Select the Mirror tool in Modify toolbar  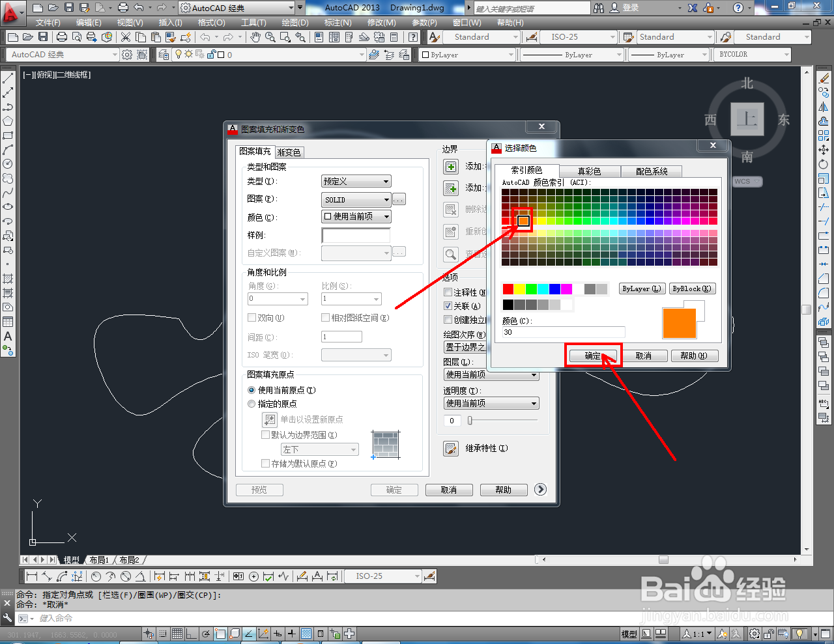click(824, 107)
